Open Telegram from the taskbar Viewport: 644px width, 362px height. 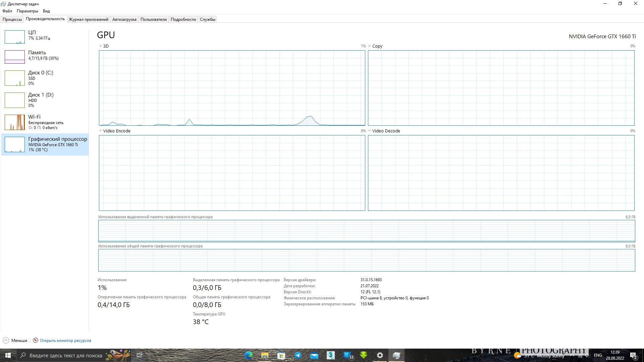(x=298, y=355)
